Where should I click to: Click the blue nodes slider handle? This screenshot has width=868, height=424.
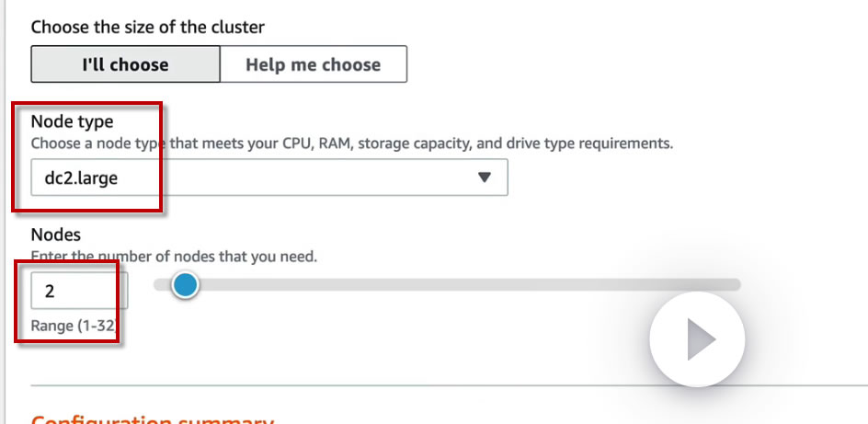click(x=186, y=285)
